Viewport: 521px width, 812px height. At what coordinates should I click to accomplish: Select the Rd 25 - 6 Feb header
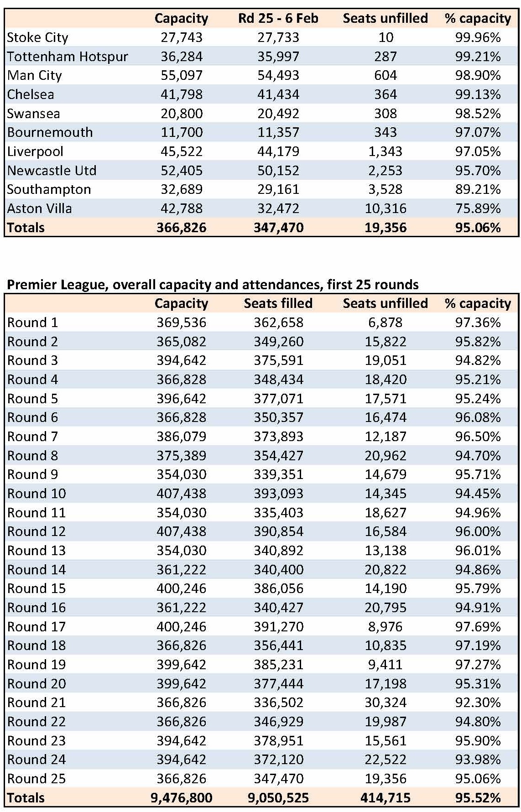click(x=278, y=18)
